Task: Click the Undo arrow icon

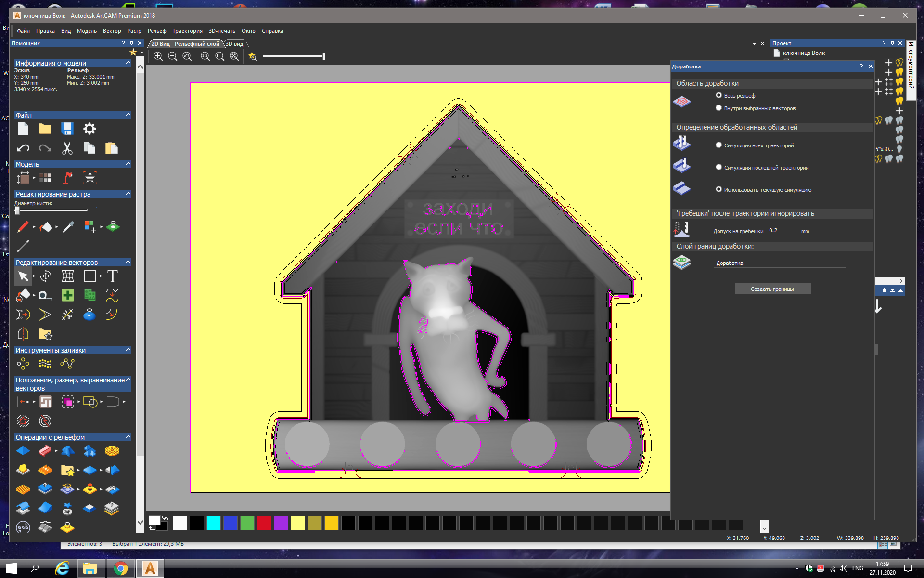Action: click(x=23, y=148)
